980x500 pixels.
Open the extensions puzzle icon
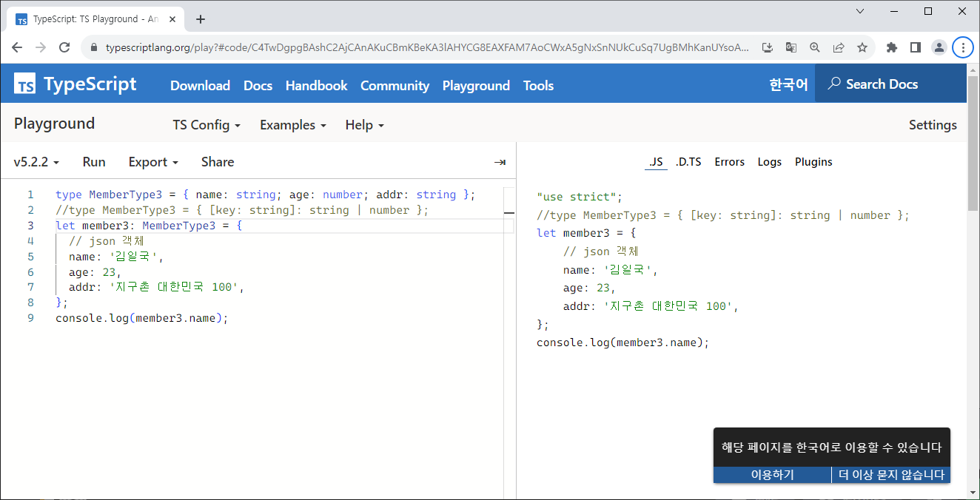892,47
